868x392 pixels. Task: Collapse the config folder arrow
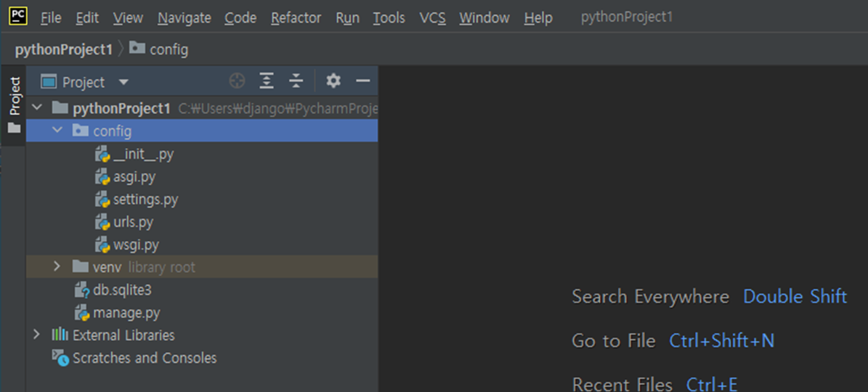pos(57,131)
